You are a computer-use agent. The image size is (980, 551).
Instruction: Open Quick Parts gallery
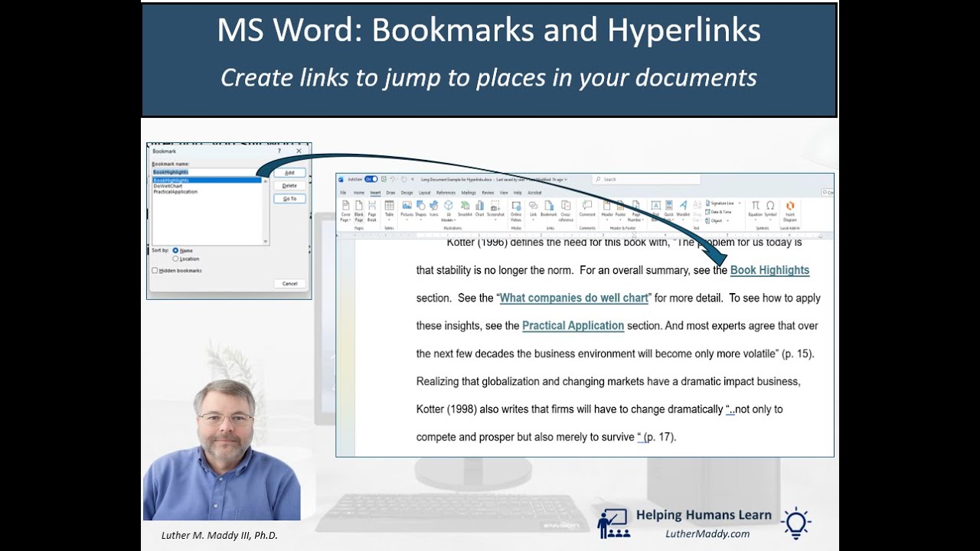coord(669,210)
